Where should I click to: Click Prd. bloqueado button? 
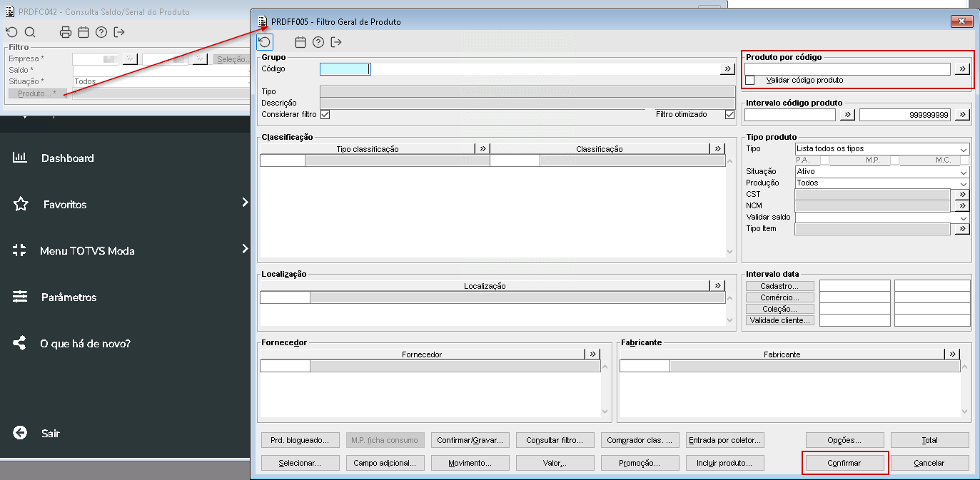[x=300, y=440]
